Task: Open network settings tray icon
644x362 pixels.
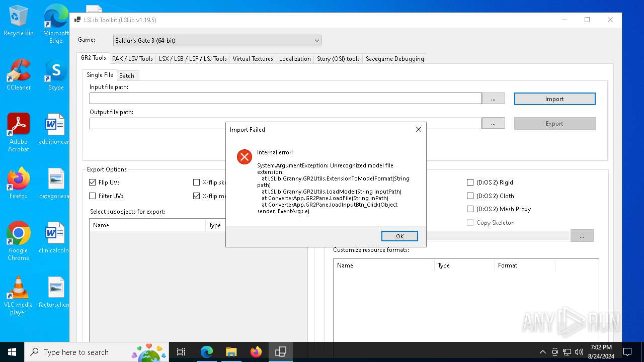Action: pyautogui.click(x=567, y=352)
